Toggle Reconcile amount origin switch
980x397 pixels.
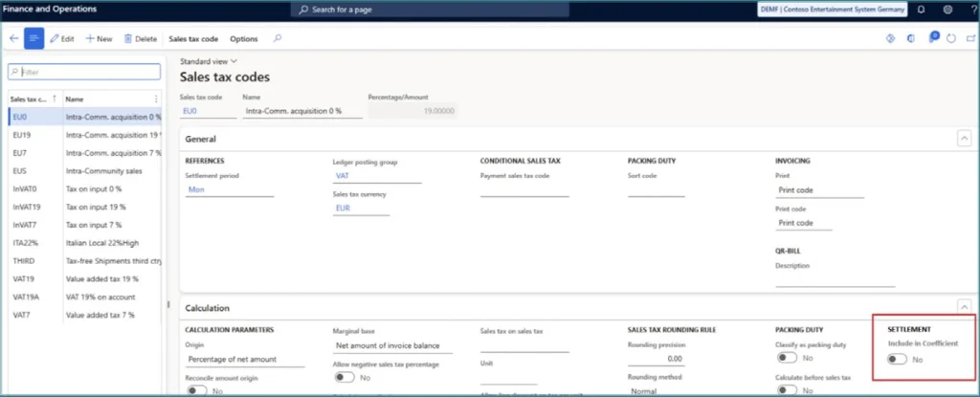tap(197, 391)
